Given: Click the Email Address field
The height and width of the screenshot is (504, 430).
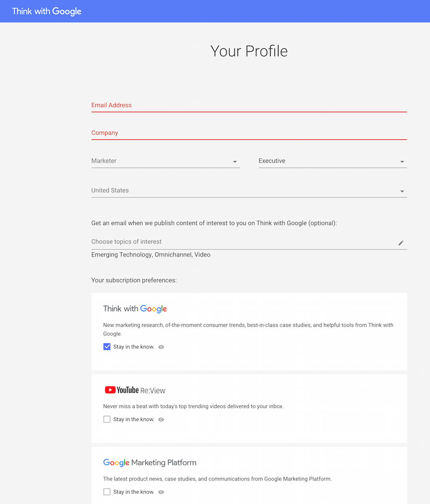Looking at the screenshot, I should tap(249, 105).
